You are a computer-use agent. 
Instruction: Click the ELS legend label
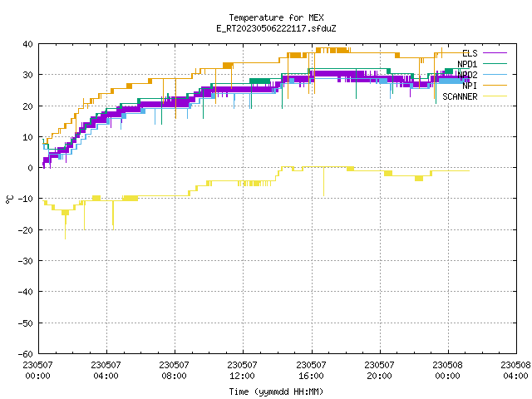coord(470,53)
